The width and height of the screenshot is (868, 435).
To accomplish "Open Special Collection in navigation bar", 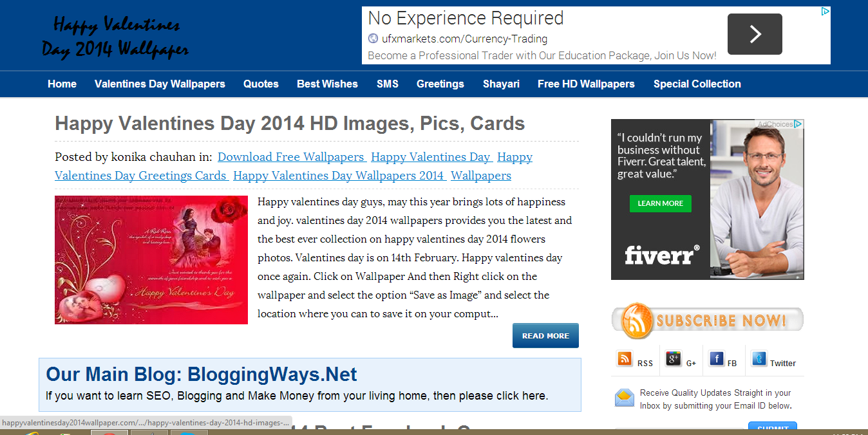I will (697, 84).
